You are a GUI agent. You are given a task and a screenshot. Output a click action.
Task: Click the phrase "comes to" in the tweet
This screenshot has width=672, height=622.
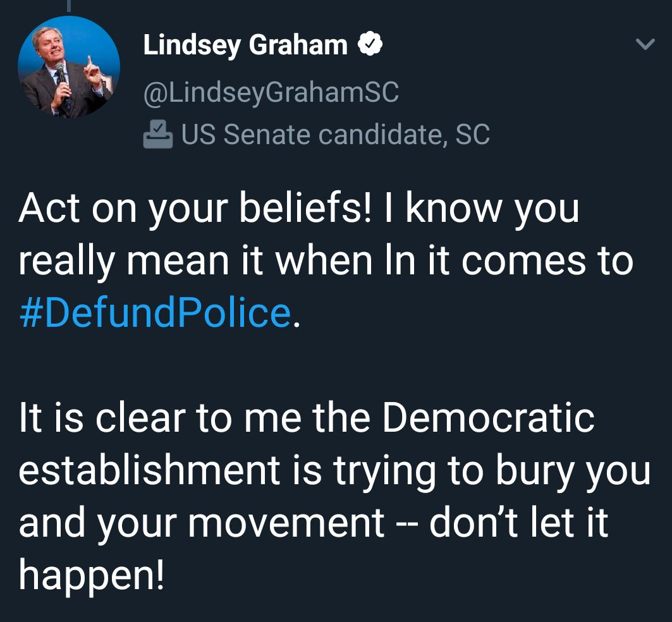tap(547, 260)
